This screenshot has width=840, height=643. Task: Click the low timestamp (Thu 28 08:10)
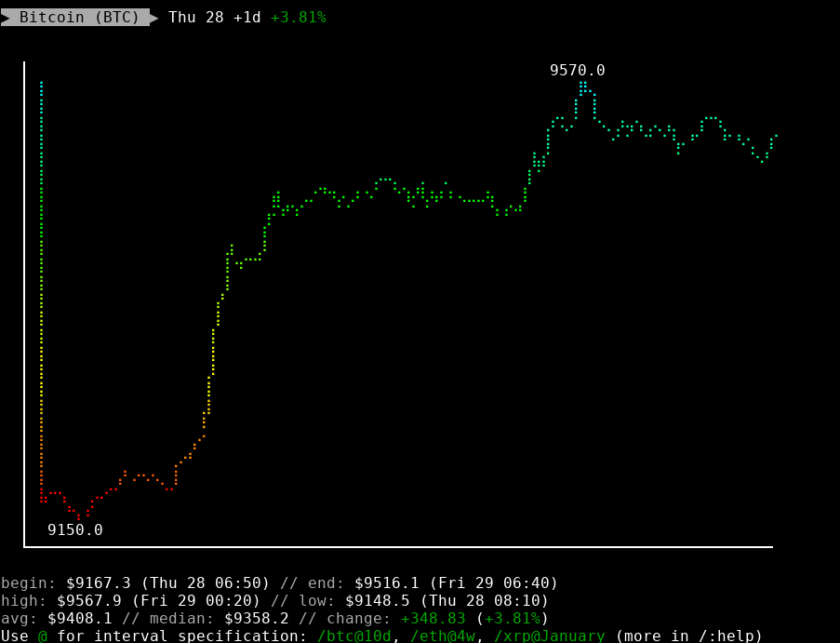[x=484, y=601]
